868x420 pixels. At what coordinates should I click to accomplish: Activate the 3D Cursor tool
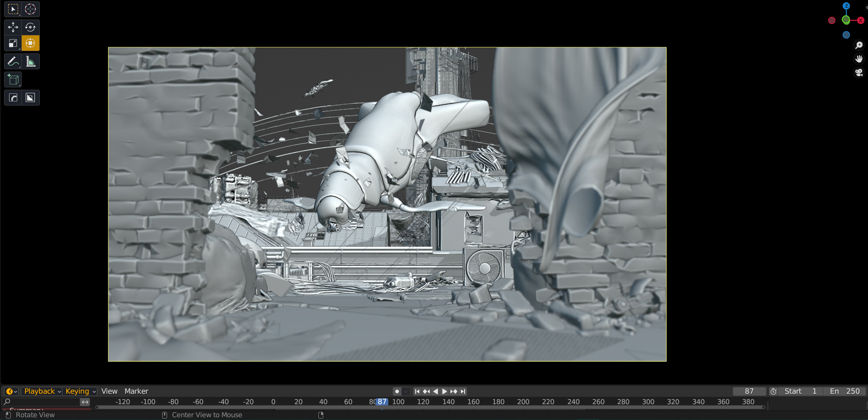click(30, 9)
